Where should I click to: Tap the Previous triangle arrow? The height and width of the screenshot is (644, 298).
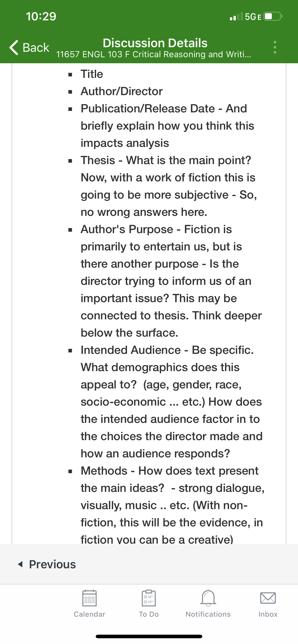coord(21,564)
